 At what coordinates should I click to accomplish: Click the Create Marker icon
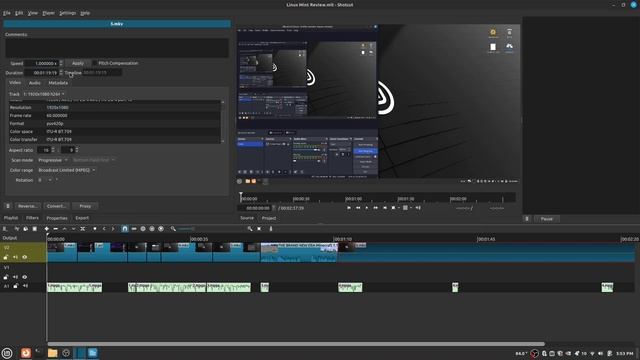click(95, 229)
